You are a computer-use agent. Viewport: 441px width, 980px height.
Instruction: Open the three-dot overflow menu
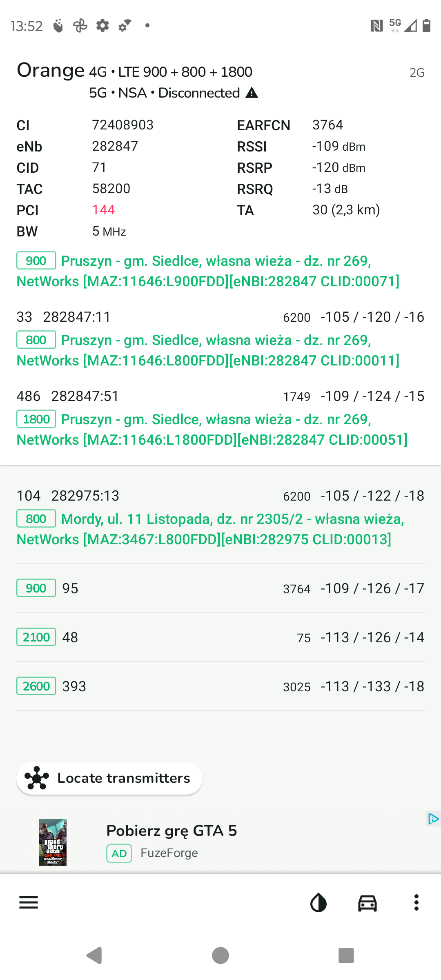click(x=416, y=902)
